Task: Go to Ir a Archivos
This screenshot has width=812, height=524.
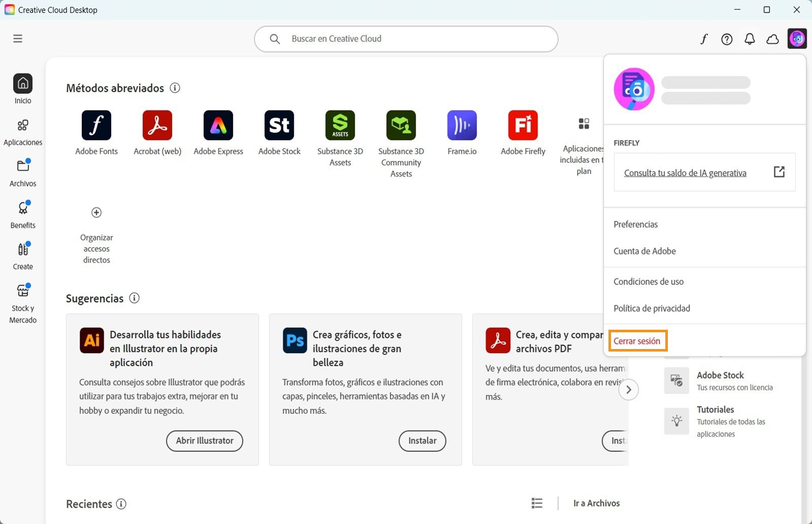Action: 596,503
